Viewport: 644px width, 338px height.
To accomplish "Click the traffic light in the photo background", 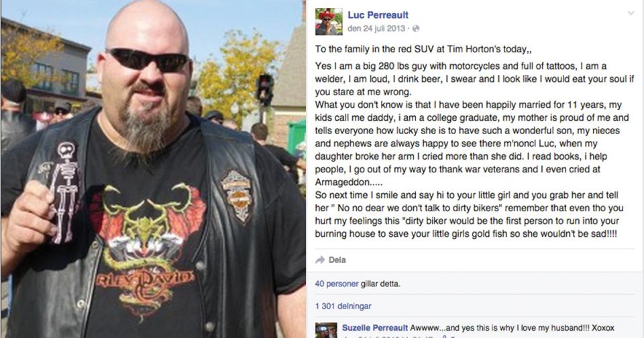I will (265, 90).
